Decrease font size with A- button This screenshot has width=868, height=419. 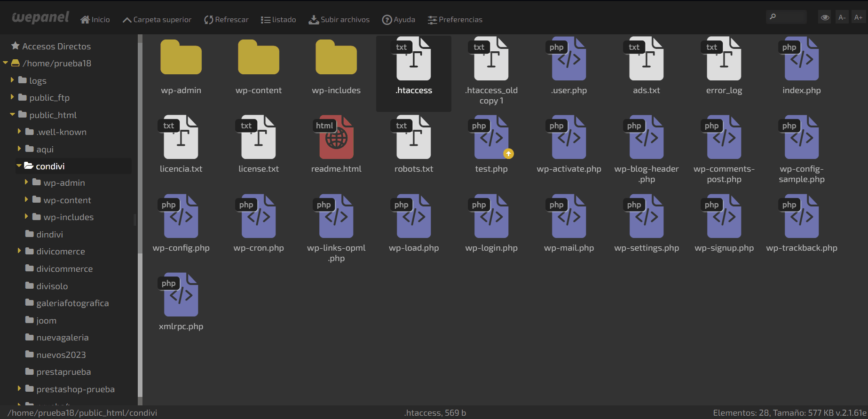click(x=842, y=17)
